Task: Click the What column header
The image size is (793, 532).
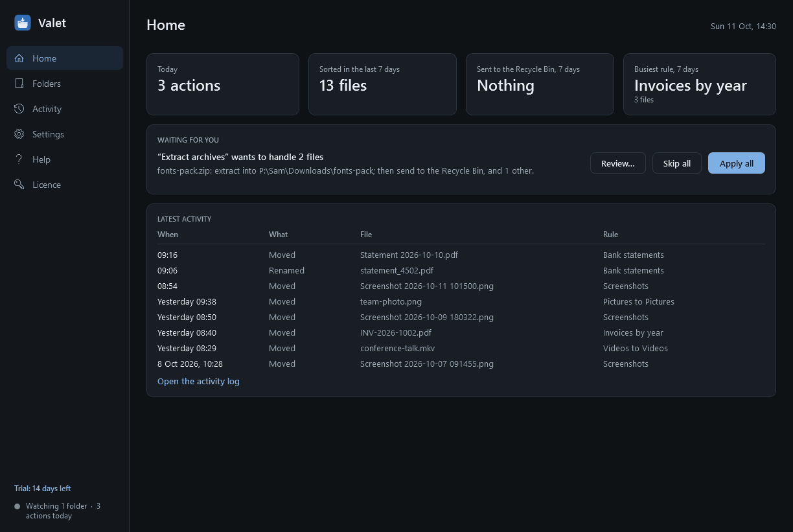Action: click(279, 235)
